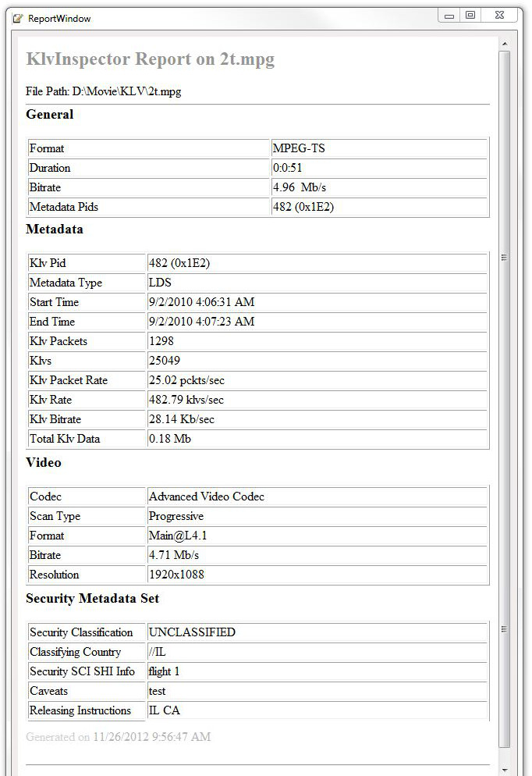Click the File Path text line
532x776 pixels.
pyautogui.click(x=103, y=91)
